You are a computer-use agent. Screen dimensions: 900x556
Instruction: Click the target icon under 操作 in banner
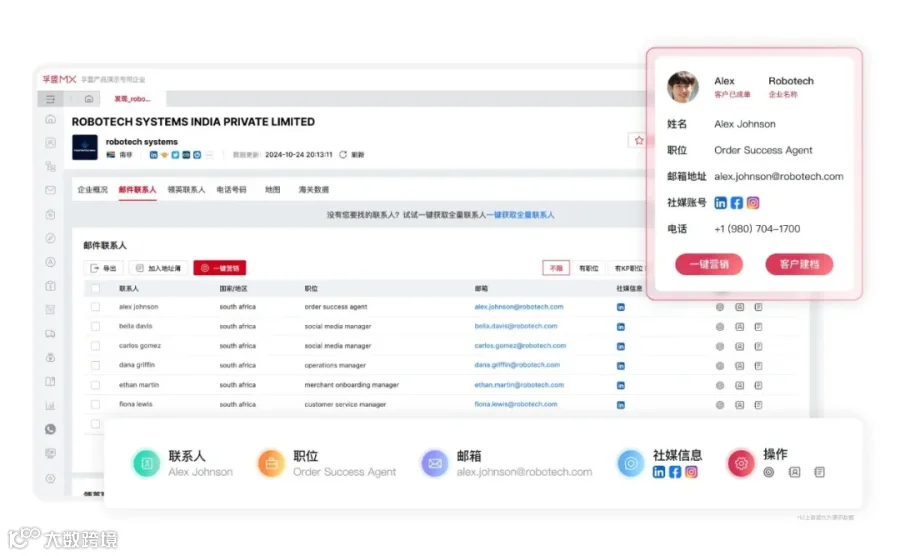(x=769, y=472)
